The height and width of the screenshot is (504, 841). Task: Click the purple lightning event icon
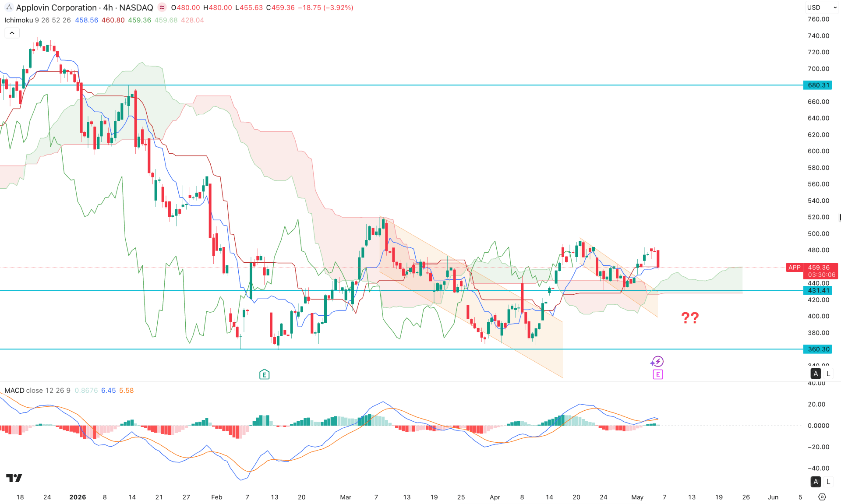[x=657, y=362]
